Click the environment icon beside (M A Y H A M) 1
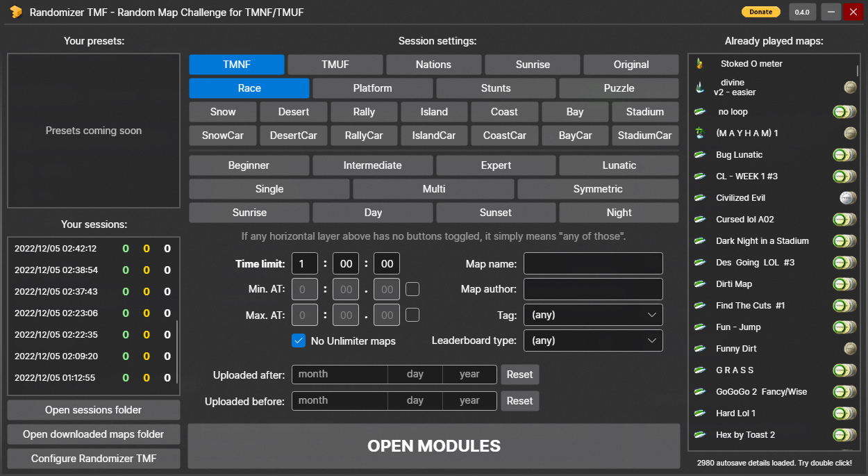Screen dimensions: 868x476 [x=701, y=133]
